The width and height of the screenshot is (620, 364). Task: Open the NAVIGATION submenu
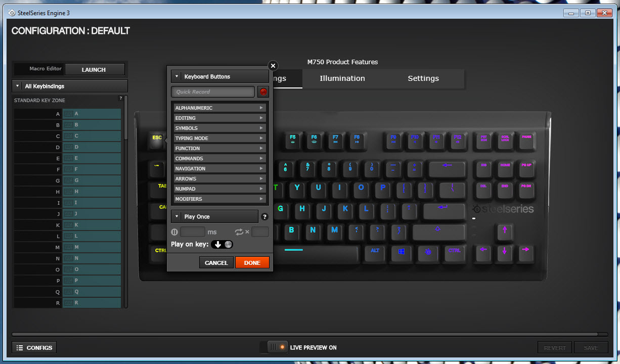(x=219, y=169)
